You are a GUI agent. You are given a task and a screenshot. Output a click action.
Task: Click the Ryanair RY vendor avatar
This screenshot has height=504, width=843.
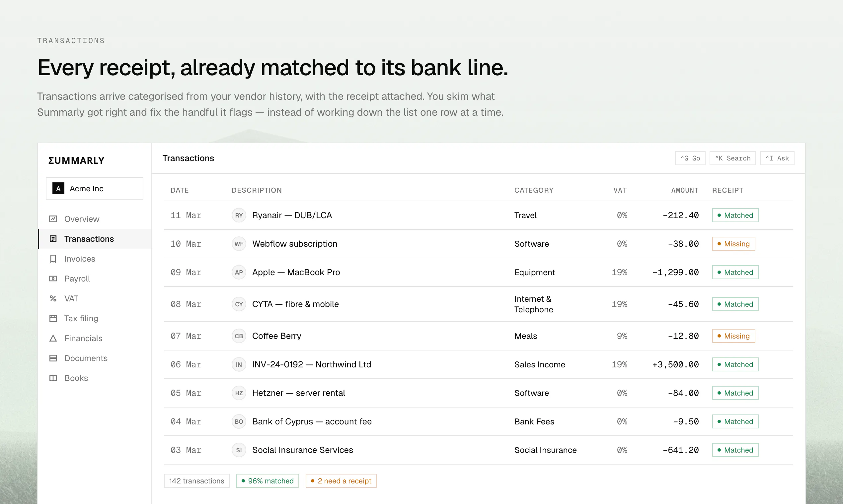[239, 215]
